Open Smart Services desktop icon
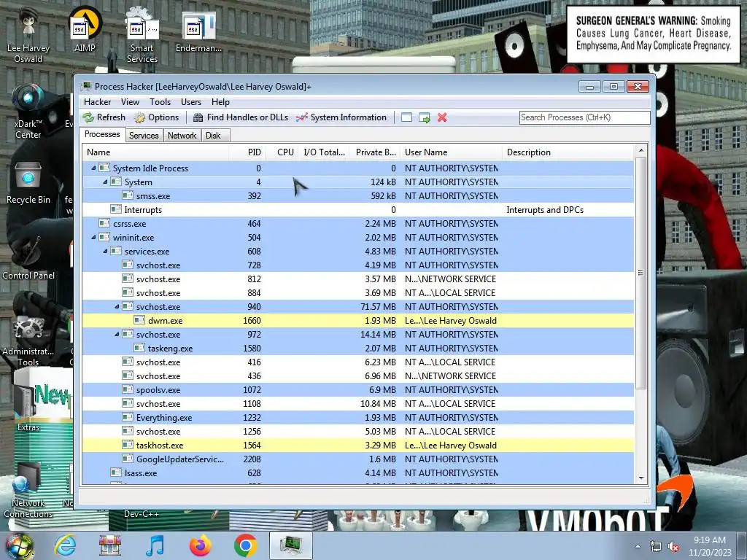This screenshot has width=747, height=560. pos(142,35)
